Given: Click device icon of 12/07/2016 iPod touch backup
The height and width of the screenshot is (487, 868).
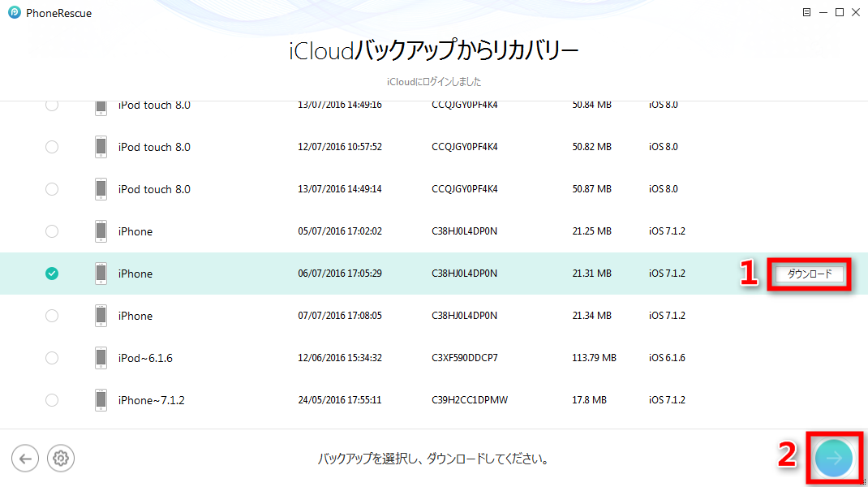Looking at the screenshot, I should pyautogui.click(x=101, y=147).
